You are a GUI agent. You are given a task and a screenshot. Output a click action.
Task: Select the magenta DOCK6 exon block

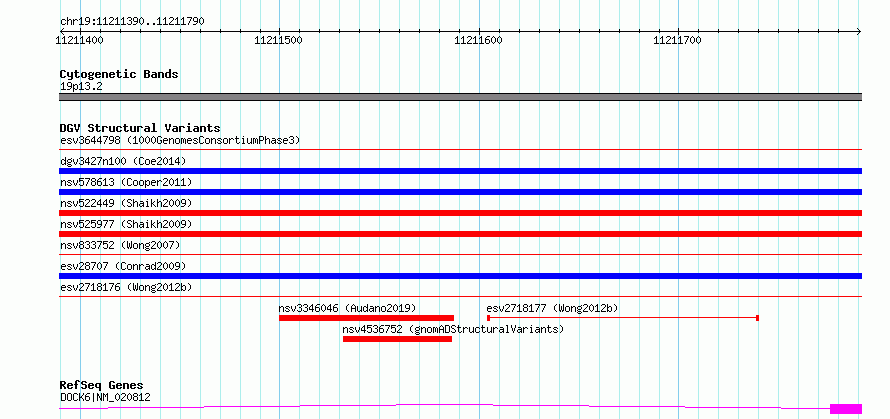pyautogui.click(x=846, y=409)
